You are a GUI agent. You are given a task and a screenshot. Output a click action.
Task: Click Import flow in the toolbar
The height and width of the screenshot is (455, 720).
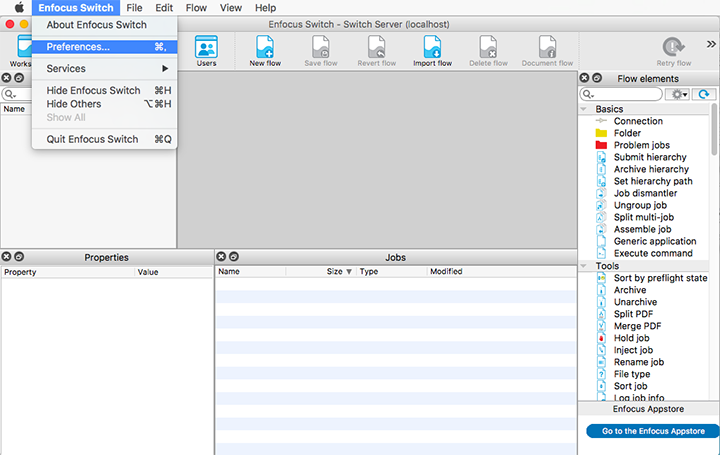click(x=432, y=51)
